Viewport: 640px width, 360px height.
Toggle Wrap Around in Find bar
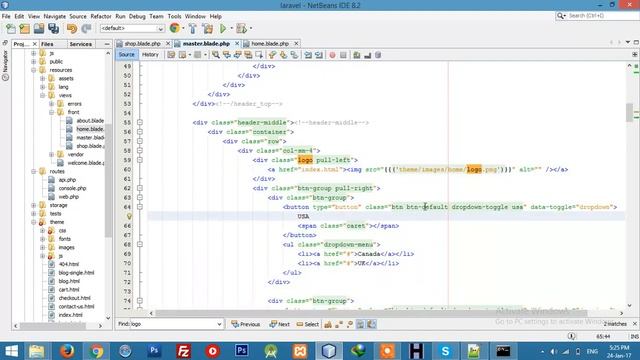pos(371,324)
